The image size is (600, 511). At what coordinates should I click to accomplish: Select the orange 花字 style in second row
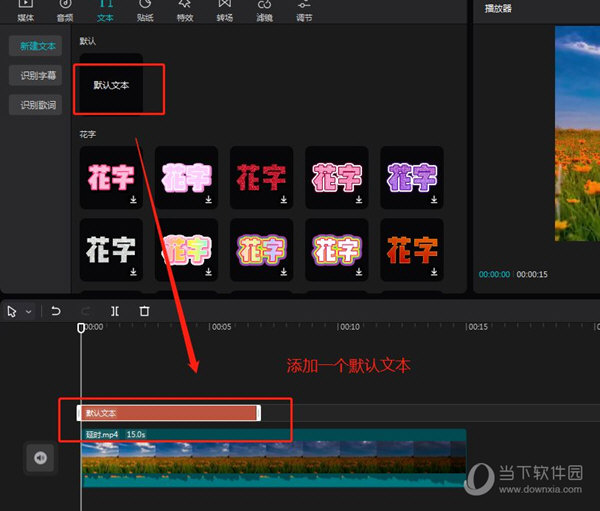pyautogui.click(x=412, y=249)
